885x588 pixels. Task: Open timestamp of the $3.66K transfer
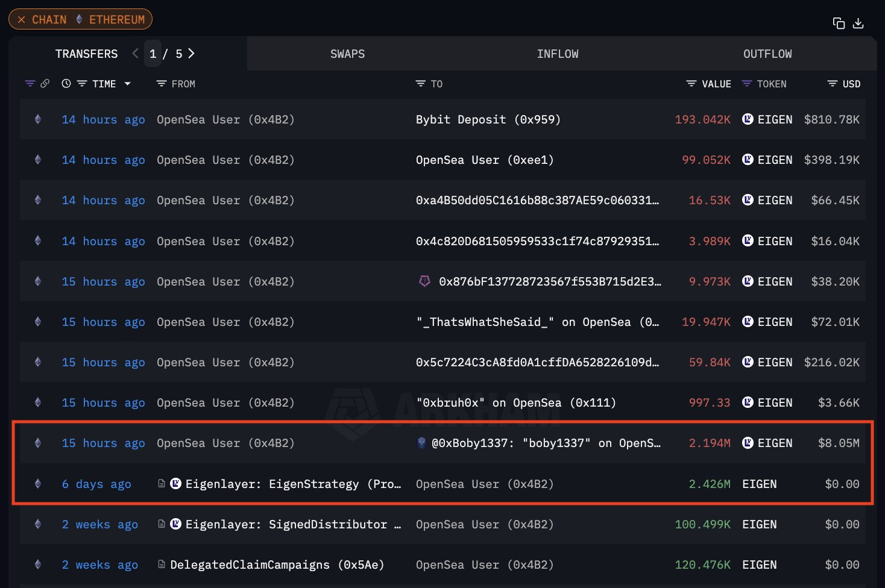click(x=103, y=402)
